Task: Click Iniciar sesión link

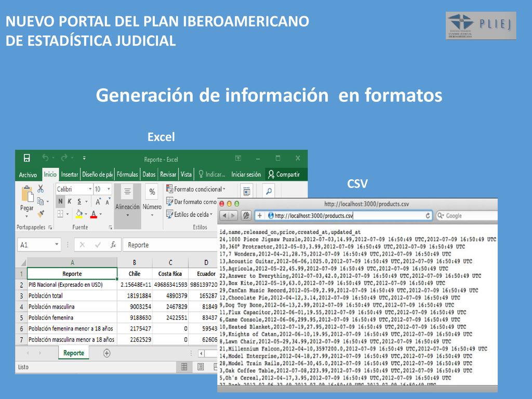Action: pyautogui.click(x=246, y=175)
